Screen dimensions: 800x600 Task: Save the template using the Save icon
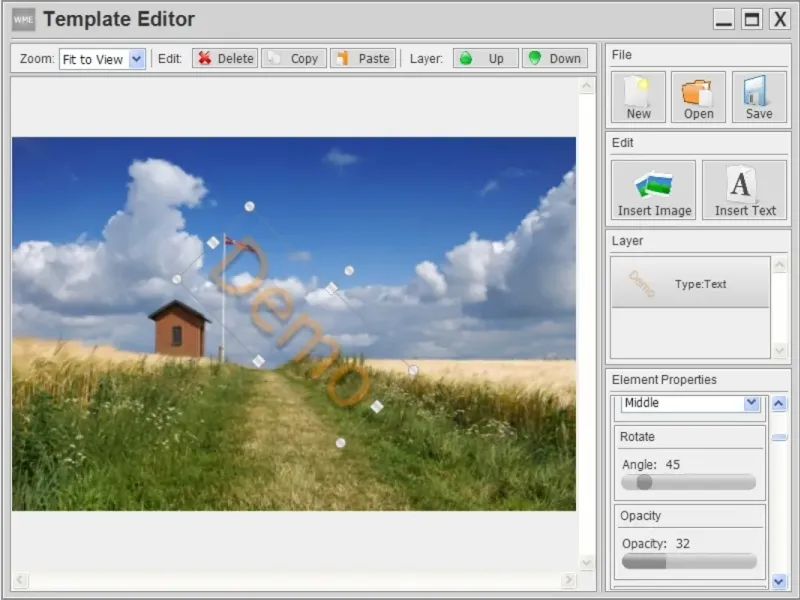tap(758, 97)
